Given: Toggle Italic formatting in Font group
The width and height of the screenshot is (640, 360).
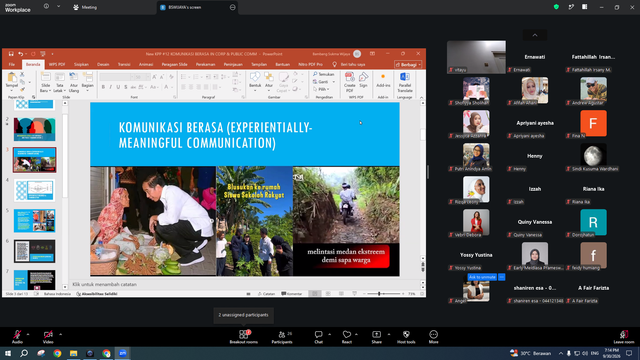Looking at the screenshot, I should tap(111, 87).
